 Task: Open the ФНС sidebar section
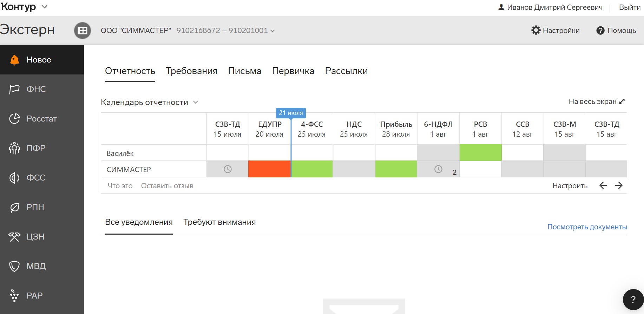(x=42, y=89)
